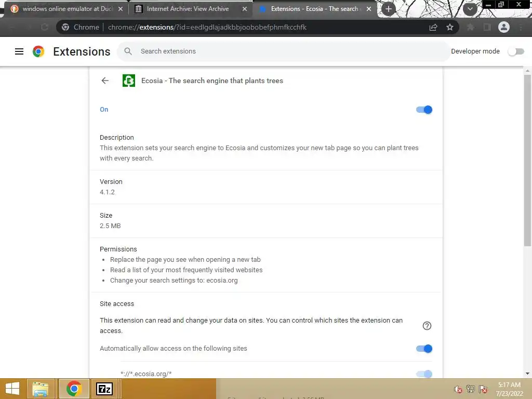
Task: Click the Chrome logo beside Extensions title
Action: pos(38,51)
